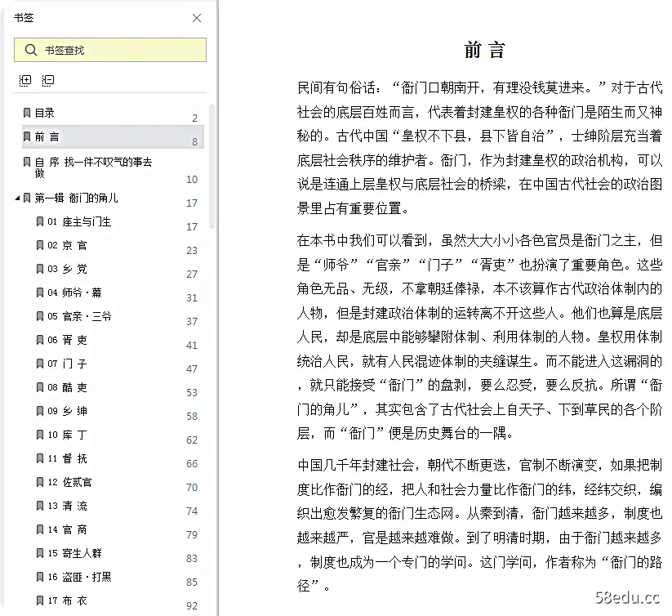Click the 书签查找 search field
The height and width of the screenshot is (616, 672).
110,50
